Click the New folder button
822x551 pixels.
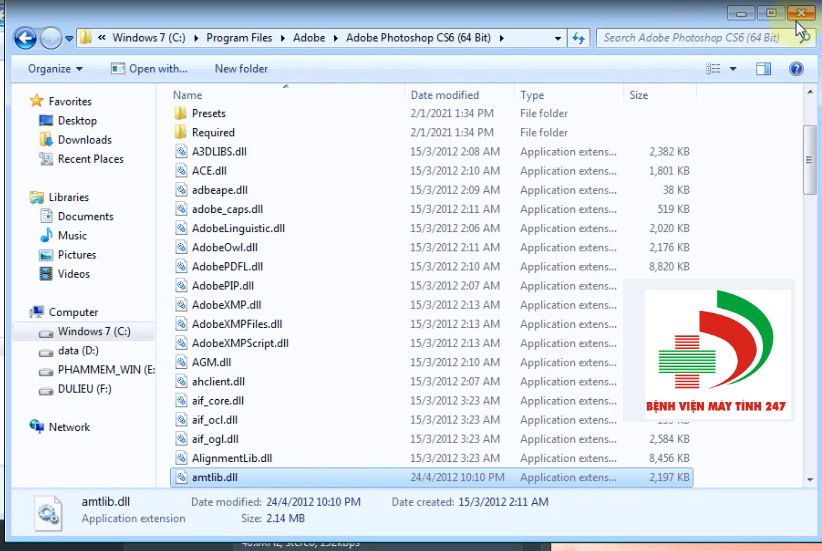tap(241, 69)
